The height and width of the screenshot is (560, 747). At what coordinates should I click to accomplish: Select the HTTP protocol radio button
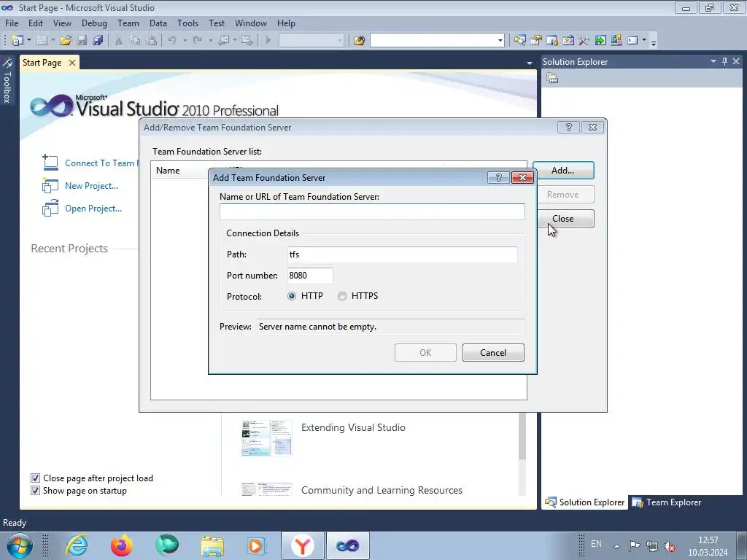pos(292,296)
